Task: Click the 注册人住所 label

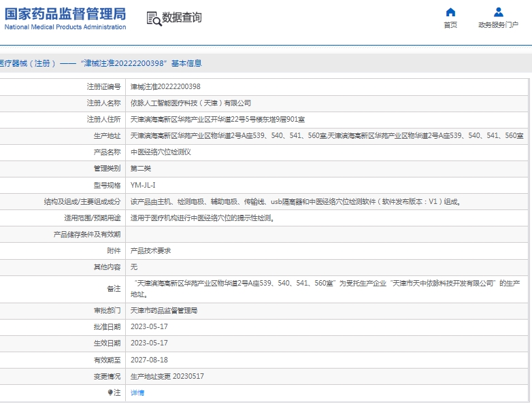Action: [x=104, y=120]
